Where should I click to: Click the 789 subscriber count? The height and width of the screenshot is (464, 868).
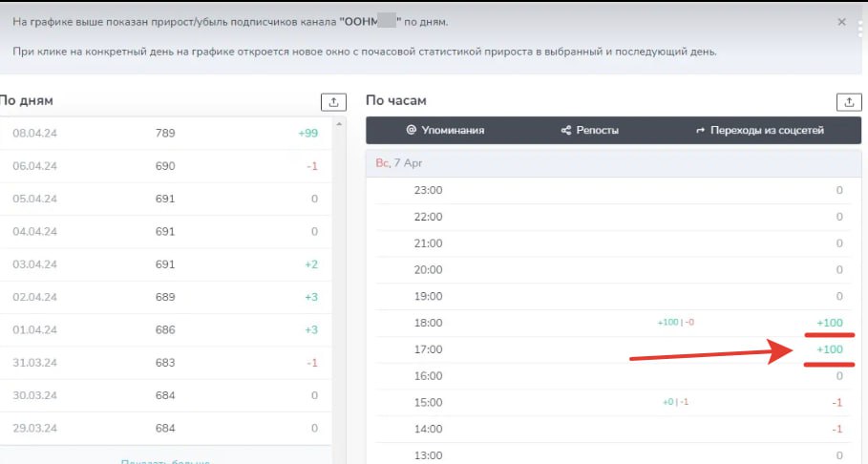coord(165,133)
